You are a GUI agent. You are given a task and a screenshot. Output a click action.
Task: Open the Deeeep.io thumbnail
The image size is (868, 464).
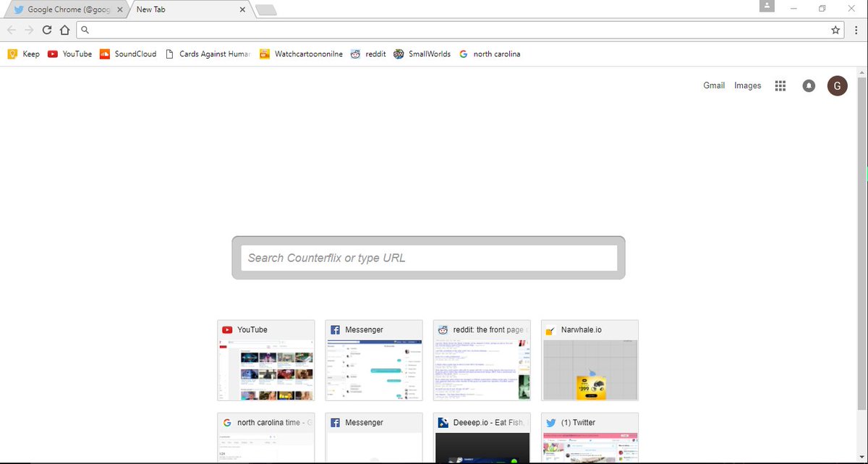(x=482, y=437)
